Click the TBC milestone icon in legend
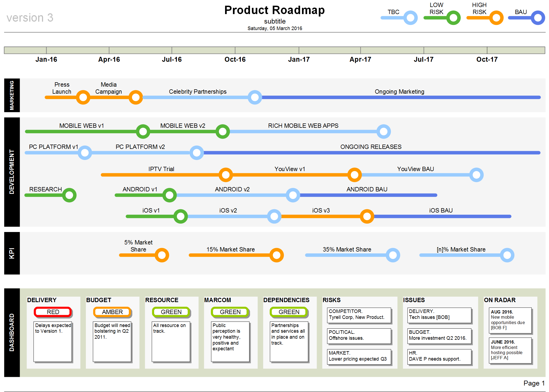The width and height of the screenshot is (549, 392). pyautogui.click(x=407, y=18)
